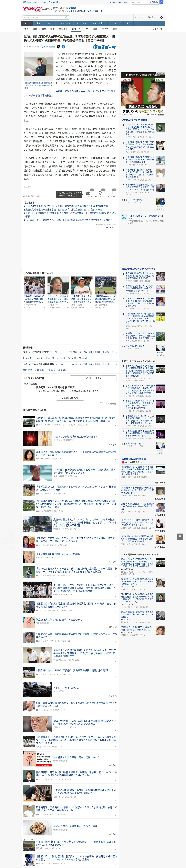Open the エキスパート navigation tab
This screenshot has height=868, width=186.
(x=64, y=24)
